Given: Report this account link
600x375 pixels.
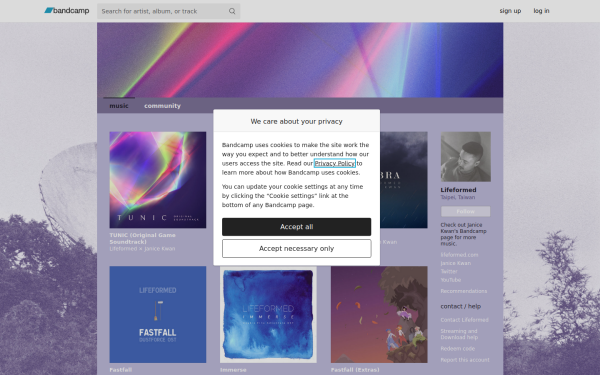Looking at the screenshot, I should point(465,360).
